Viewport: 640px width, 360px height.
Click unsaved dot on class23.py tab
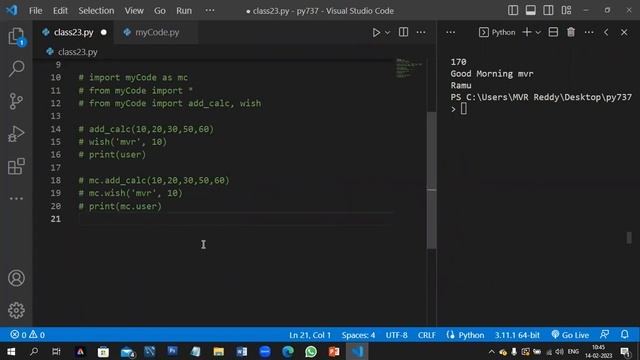[104, 32]
